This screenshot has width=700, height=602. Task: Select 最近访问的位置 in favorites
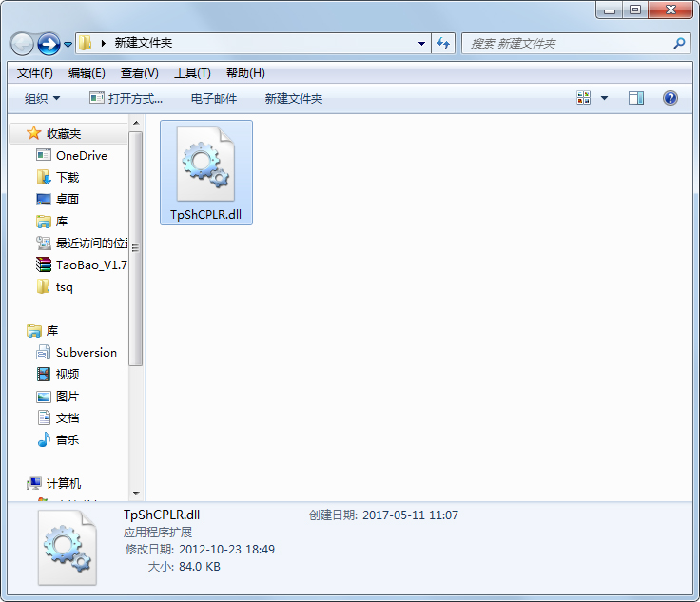[91, 243]
